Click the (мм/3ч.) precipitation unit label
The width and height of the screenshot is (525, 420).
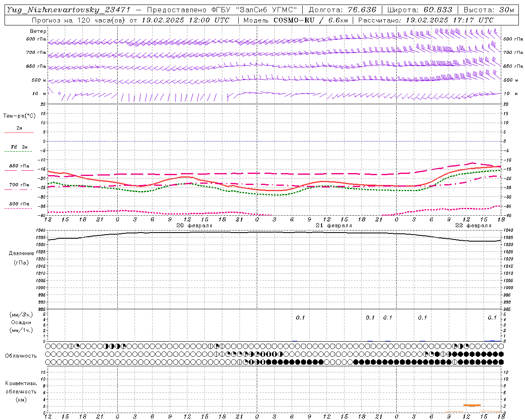point(21,315)
